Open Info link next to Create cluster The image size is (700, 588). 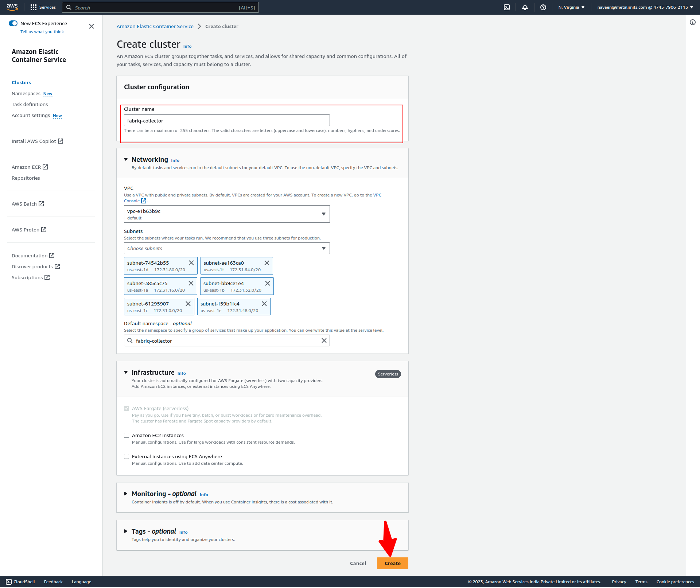coord(187,46)
